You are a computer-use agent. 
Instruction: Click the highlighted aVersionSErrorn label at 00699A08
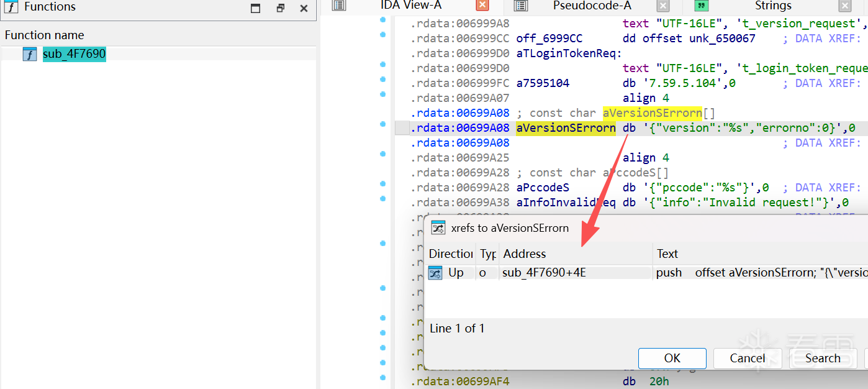pos(566,128)
